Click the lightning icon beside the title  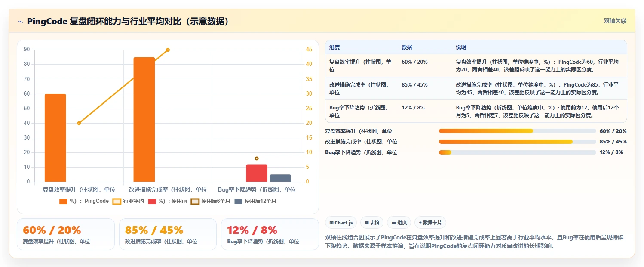(20, 22)
